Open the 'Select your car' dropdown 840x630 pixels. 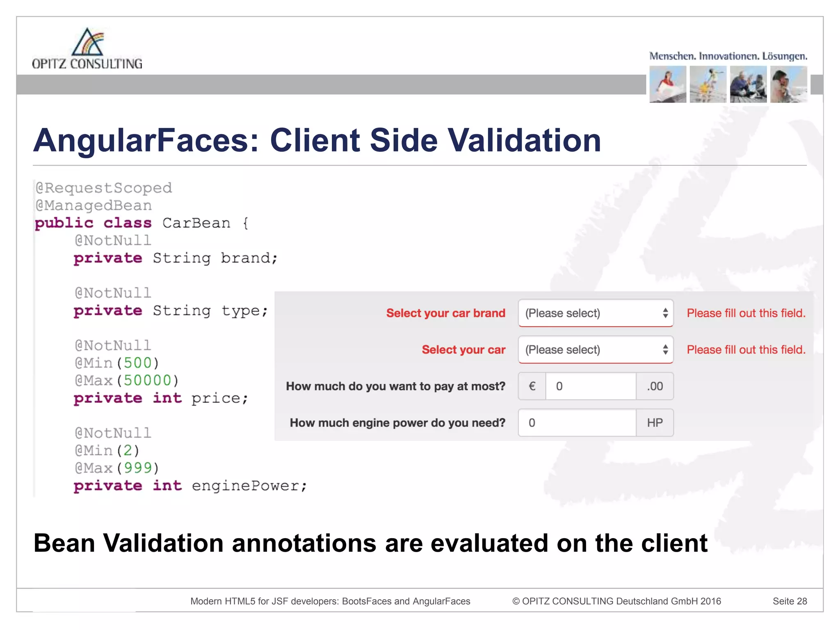tap(596, 349)
